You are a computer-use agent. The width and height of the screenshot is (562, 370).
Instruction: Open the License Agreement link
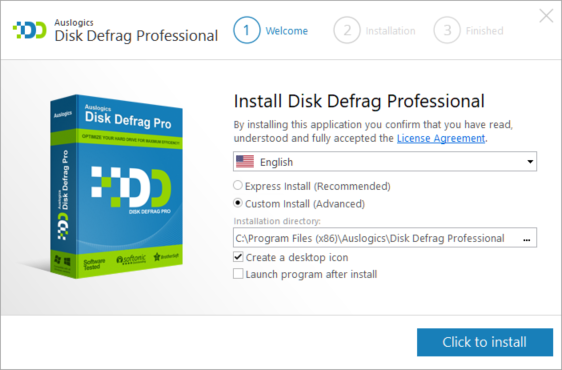tap(441, 138)
